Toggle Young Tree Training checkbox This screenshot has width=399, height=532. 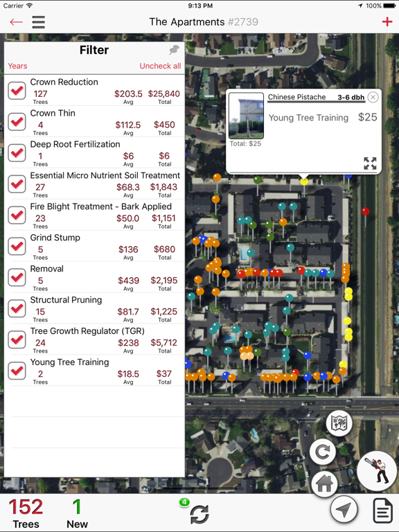pyautogui.click(x=17, y=371)
